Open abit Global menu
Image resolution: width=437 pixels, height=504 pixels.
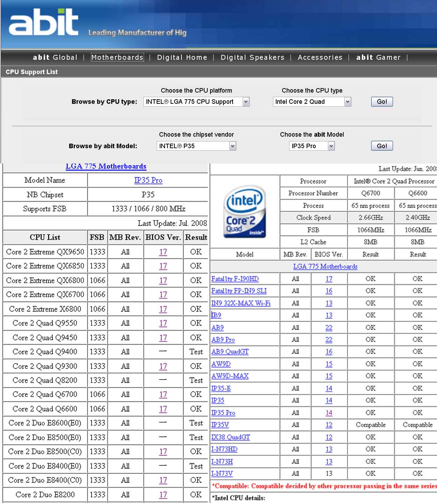(x=55, y=57)
